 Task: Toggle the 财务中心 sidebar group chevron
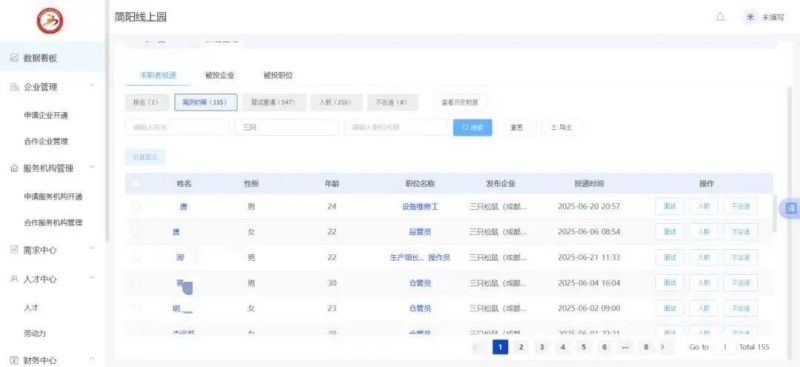point(92,360)
